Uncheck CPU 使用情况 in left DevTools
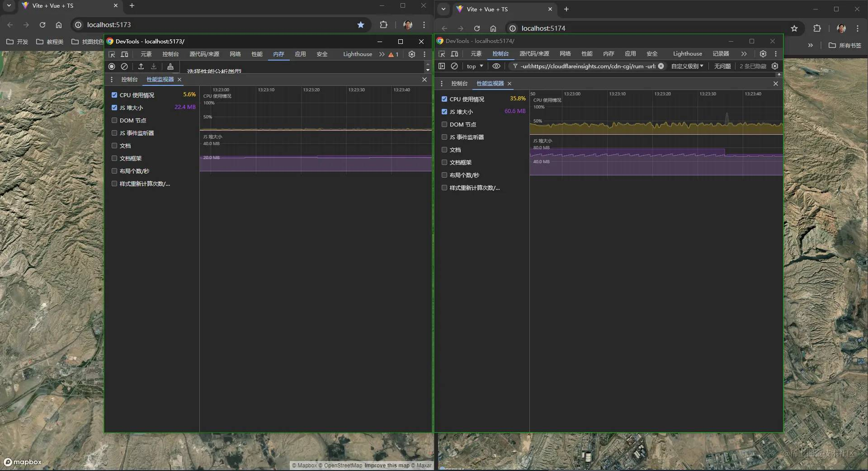The width and height of the screenshot is (868, 471). pos(114,95)
